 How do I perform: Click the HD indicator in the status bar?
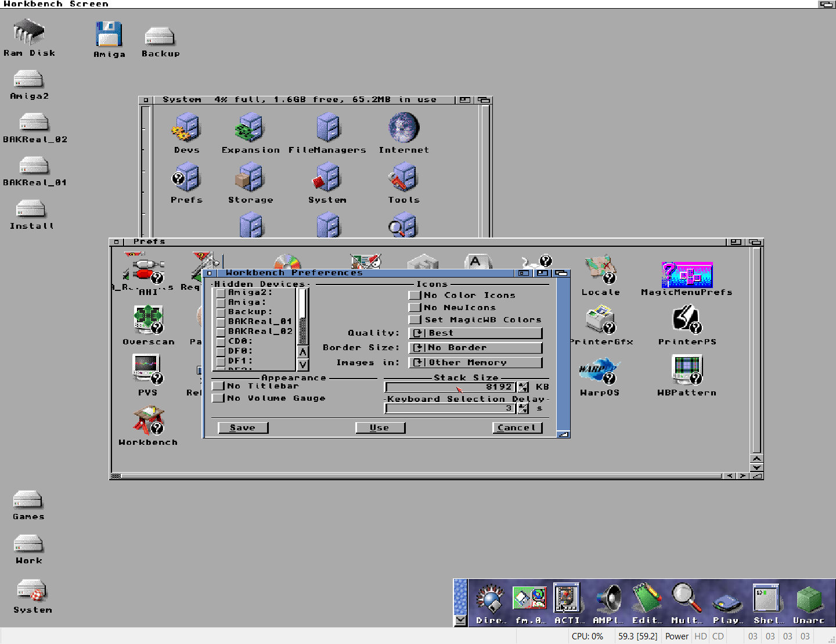pos(701,636)
